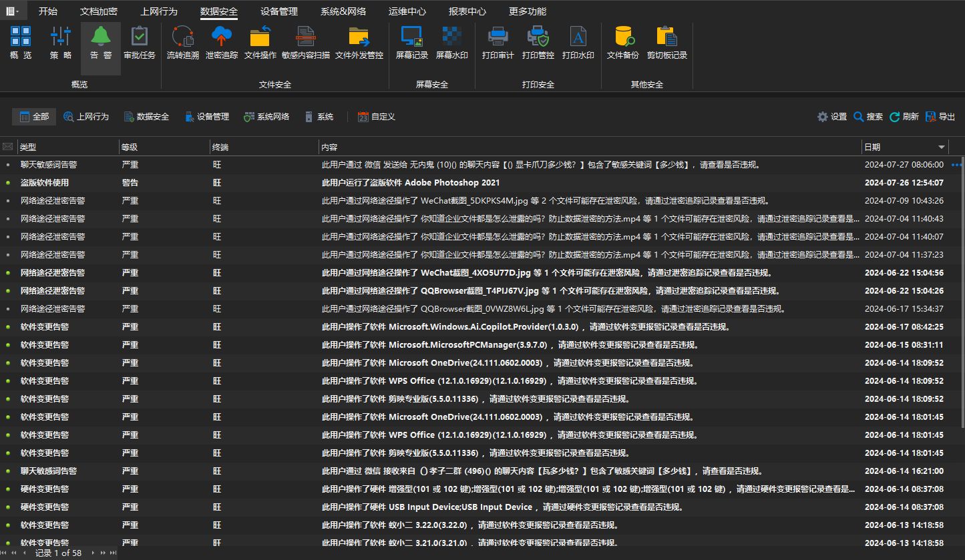The width and height of the screenshot is (965, 560).
Task: Click the 刷新 refresh button
Action: 904,117
